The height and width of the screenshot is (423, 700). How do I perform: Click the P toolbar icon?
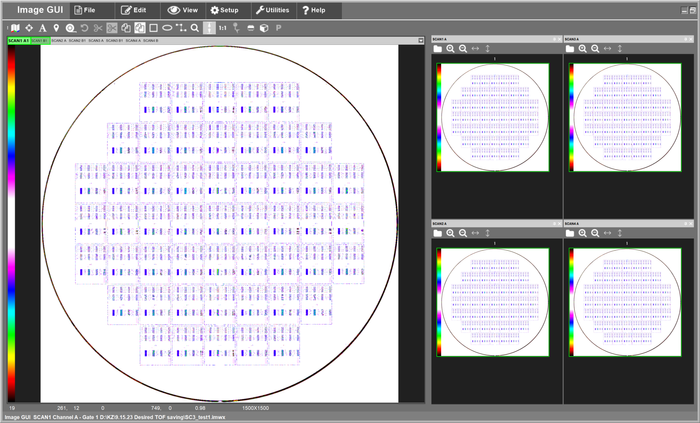278,28
